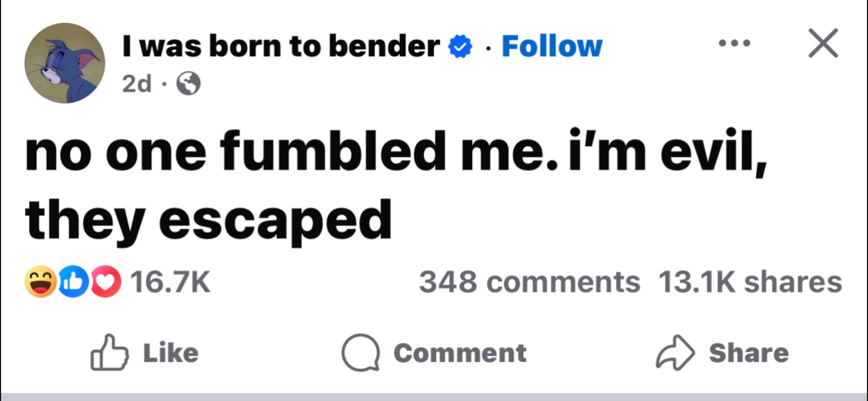The height and width of the screenshot is (401, 868).
Task: Click the blue thumbs-up reaction icon
Action: tap(73, 282)
